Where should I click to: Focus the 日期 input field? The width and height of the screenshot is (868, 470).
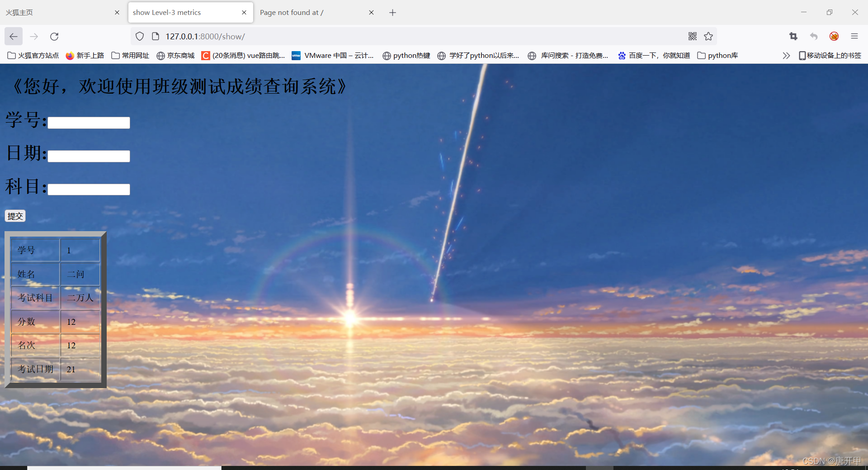pyautogui.click(x=89, y=156)
